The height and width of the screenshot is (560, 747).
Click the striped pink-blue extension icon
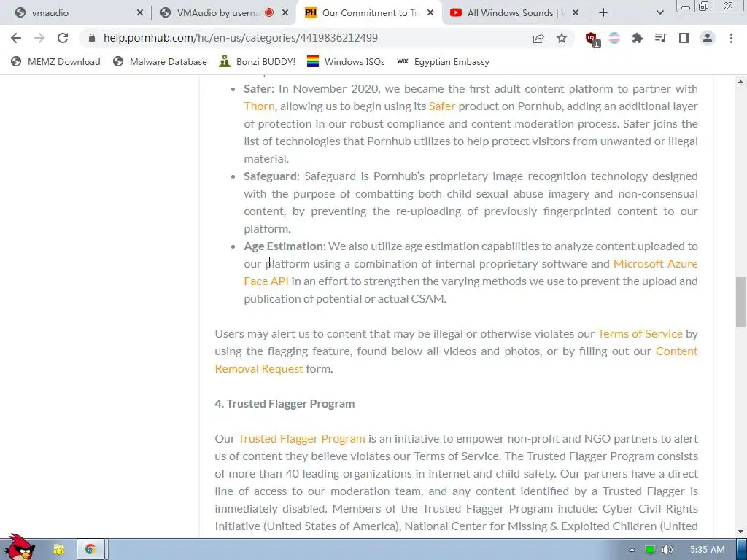click(614, 38)
